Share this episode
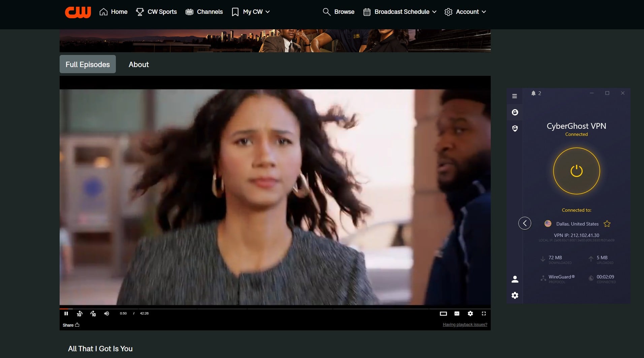The height and width of the screenshot is (358, 644). pos(71,325)
